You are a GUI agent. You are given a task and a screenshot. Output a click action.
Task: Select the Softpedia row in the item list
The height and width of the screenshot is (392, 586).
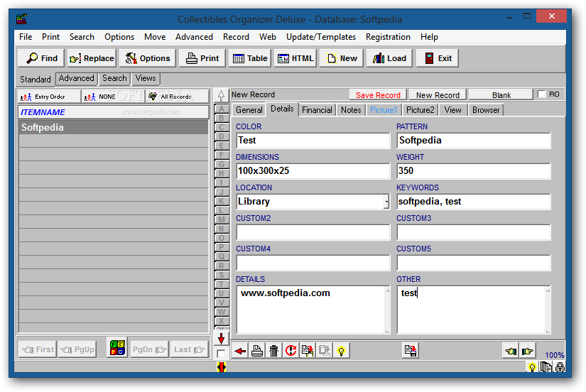(x=113, y=127)
